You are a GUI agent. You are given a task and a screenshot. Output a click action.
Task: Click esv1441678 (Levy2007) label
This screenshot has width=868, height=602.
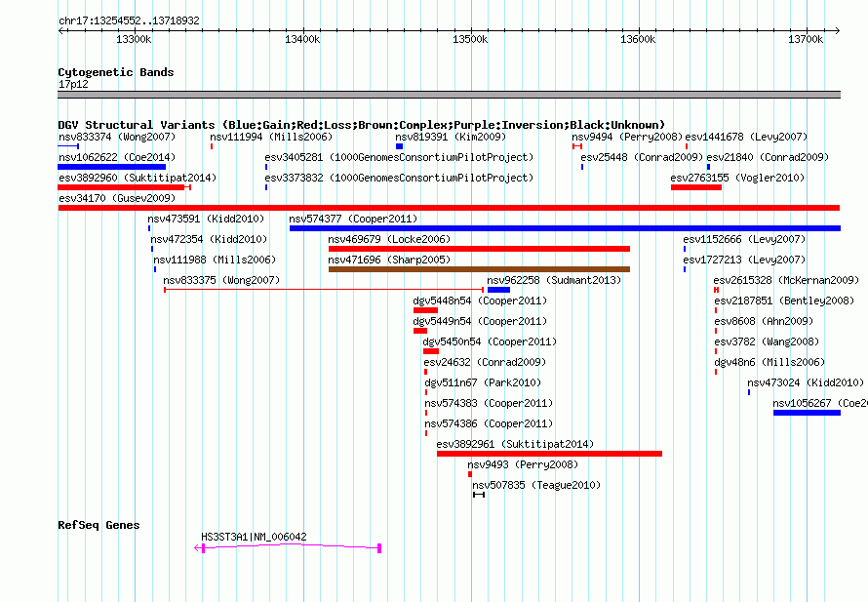pos(746,137)
